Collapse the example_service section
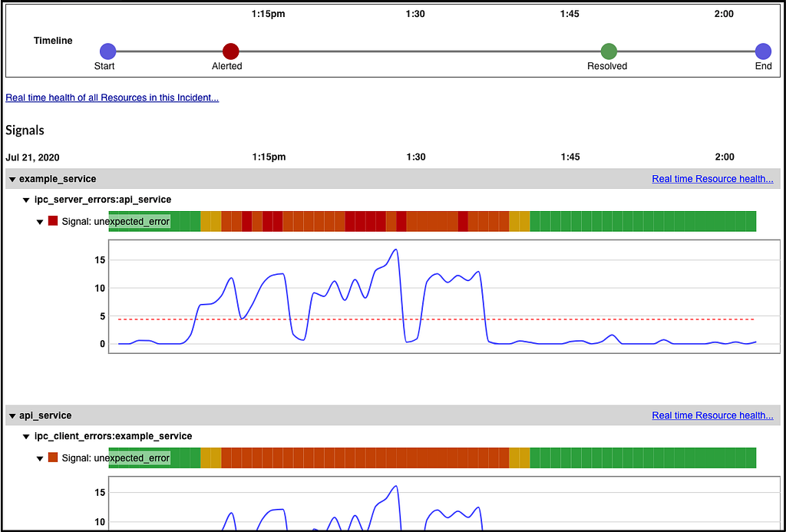This screenshot has width=786, height=532. click(12, 180)
